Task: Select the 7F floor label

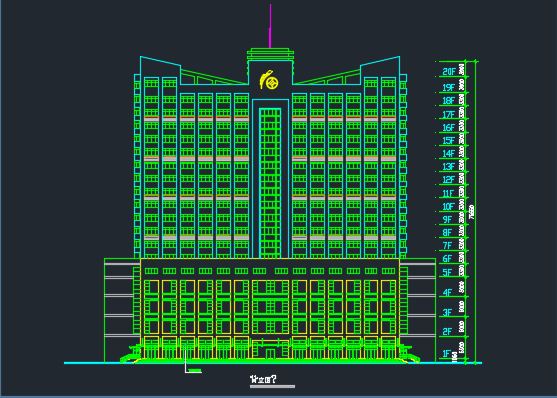Action: [x=447, y=246]
